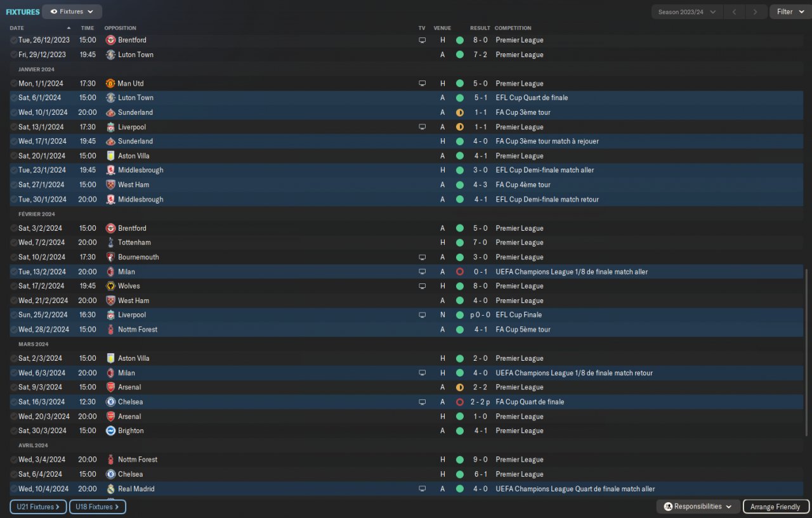
Task: Sort by the Date column header
Action: pyautogui.click(x=17, y=28)
